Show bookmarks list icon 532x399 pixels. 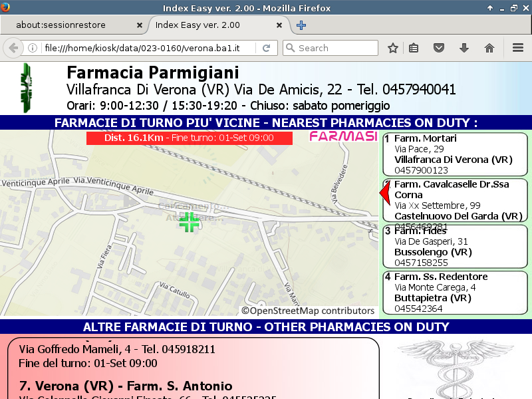[x=414, y=48]
